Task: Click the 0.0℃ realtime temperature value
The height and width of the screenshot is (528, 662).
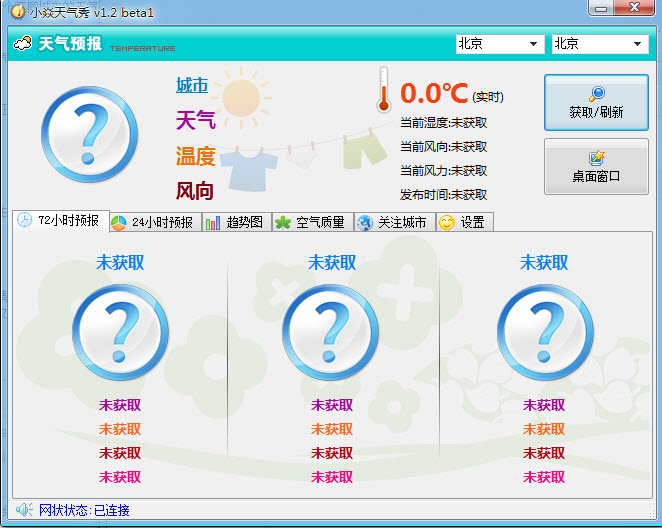Action: point(434,93)
